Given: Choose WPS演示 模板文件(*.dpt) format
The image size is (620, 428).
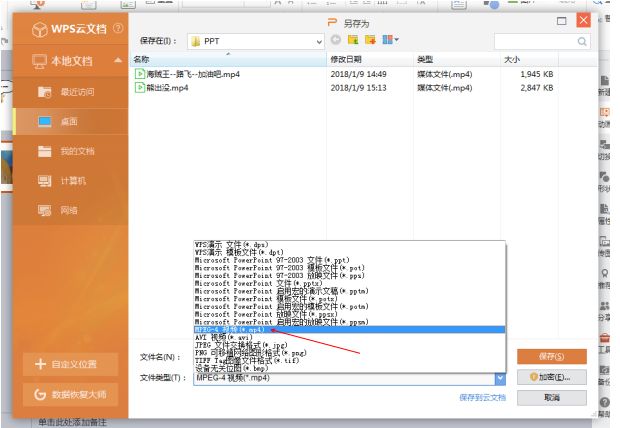Looking at the screenshot, I should pyautogui.click(x=350, y=252).
